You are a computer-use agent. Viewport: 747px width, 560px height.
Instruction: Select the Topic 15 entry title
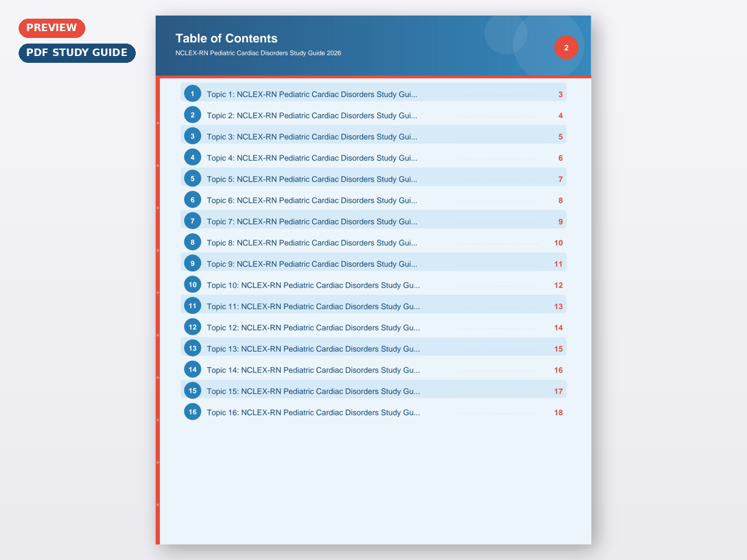pyautogui.click(x=313, y=391)
